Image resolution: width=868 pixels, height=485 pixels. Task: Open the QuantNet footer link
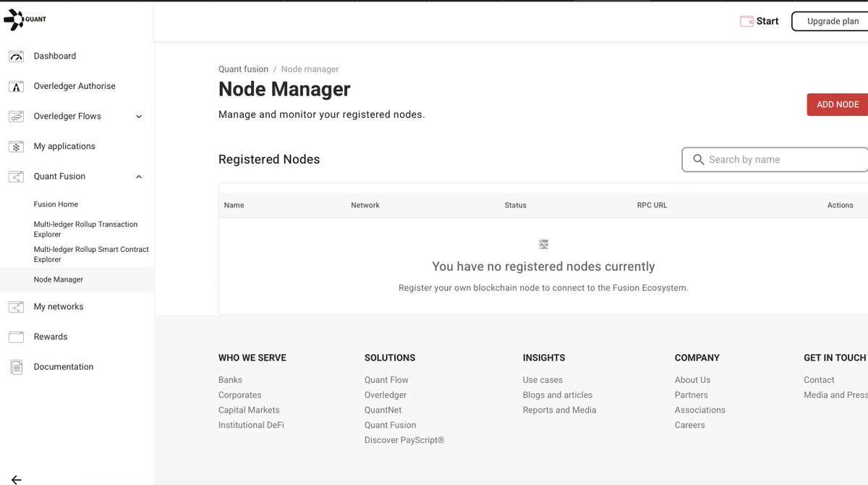coord(383,410)
